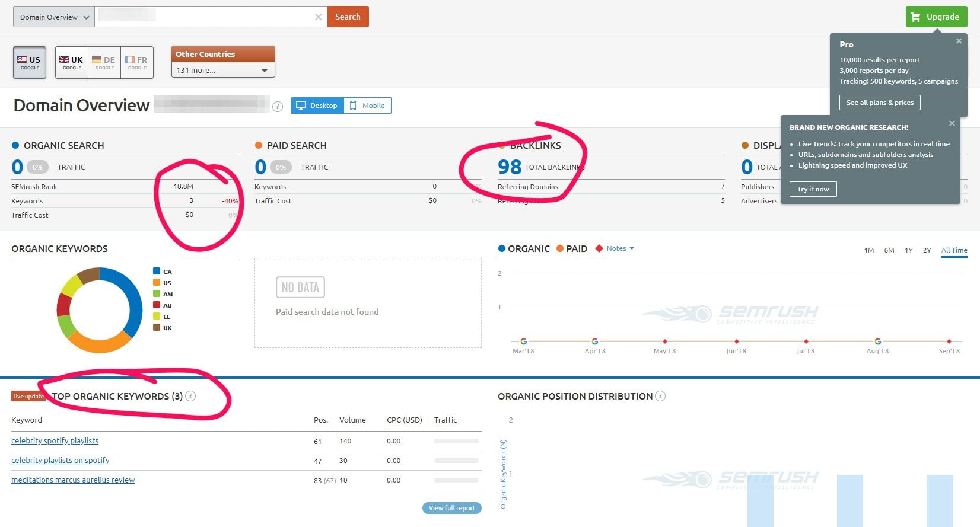This screenshot has width=980, height=527.
Task: Click the AU red legend swatch
Action: pos(157,305)
